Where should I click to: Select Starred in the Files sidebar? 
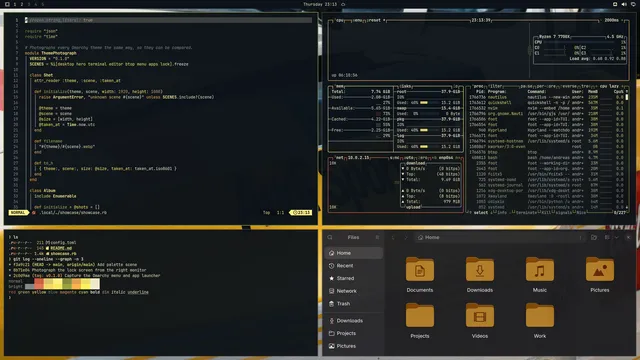[x=353, y=278]
